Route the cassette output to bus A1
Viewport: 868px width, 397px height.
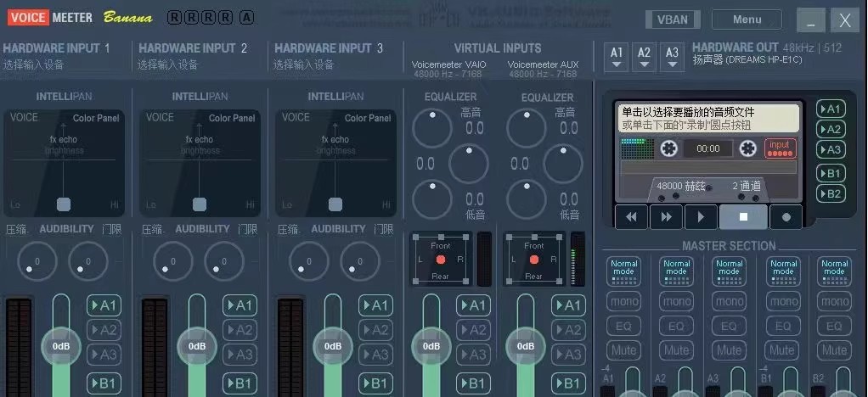[x=830, y=109]
